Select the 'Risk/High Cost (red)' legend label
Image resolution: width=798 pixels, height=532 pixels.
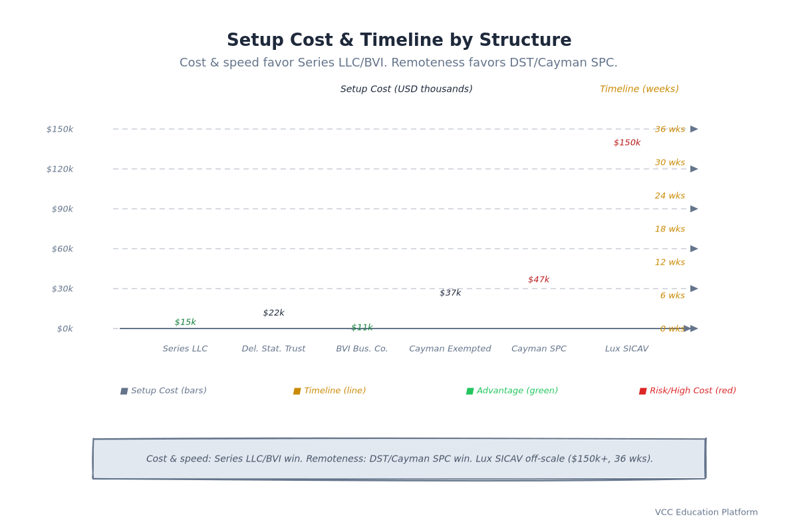[693, 391]
